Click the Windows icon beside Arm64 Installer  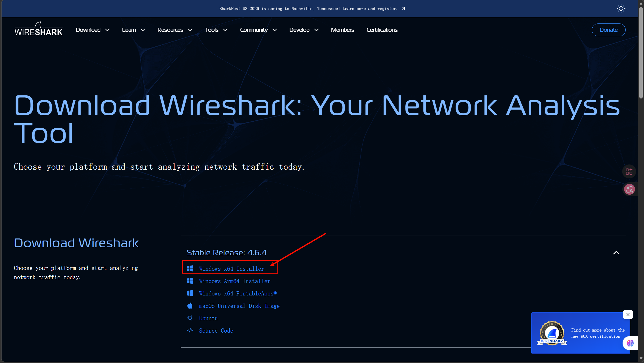coord(190,281)
